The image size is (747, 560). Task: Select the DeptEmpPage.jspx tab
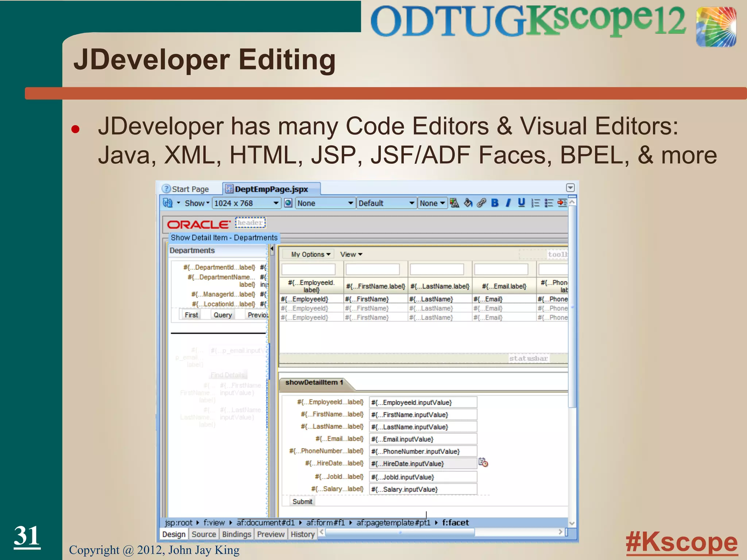tap(271, 189)
